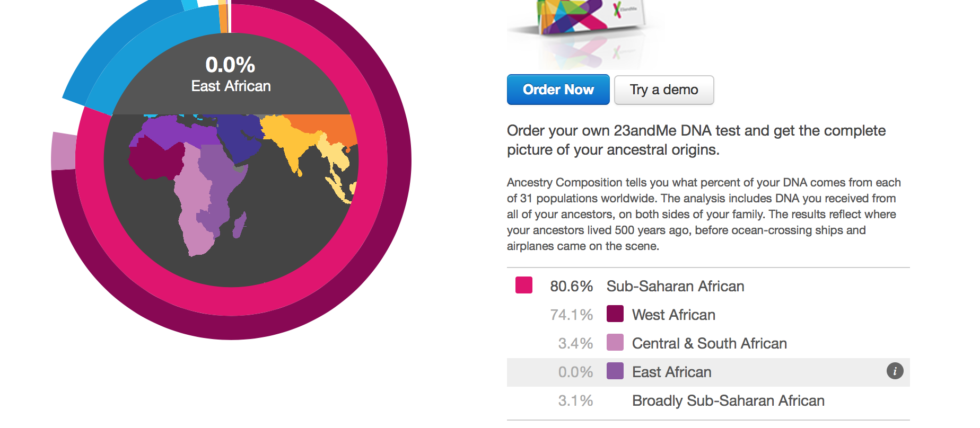Click the East African purple swatch

click(615, 371)
